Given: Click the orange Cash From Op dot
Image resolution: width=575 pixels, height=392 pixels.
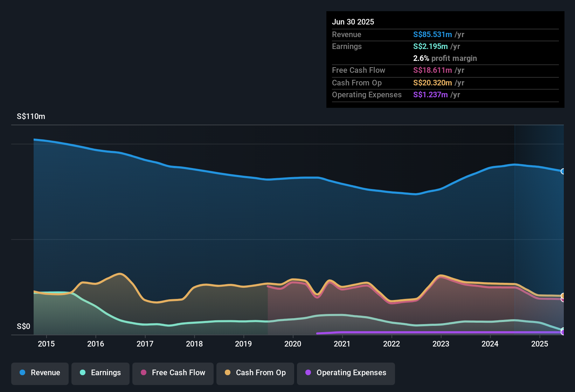Looking at the screenshot, I should pos(228,372).
